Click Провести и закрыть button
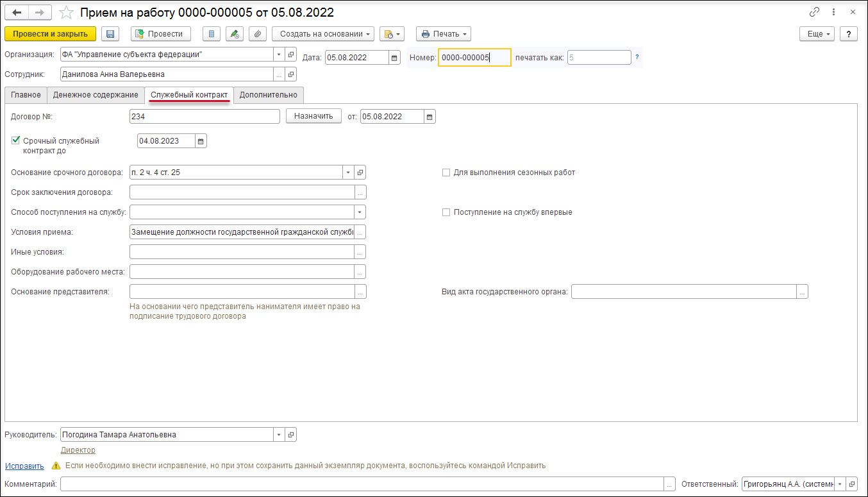This screenshot has height=497, width=868. point(50,34)
